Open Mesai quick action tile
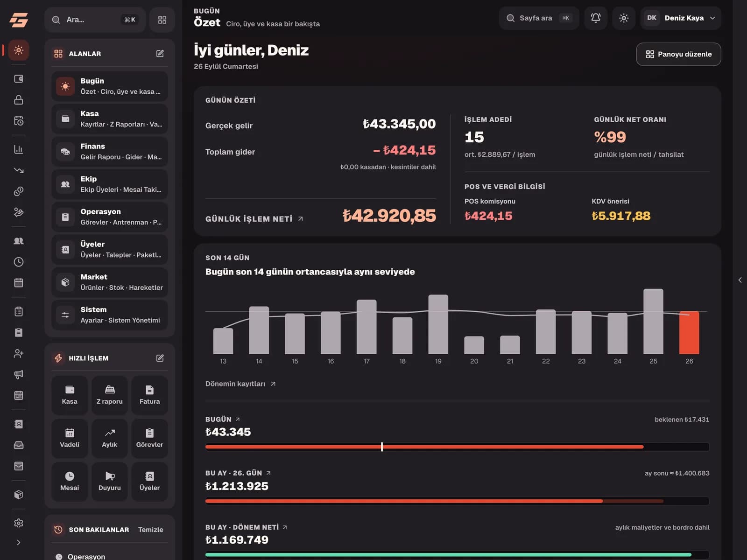 point(70,482)
